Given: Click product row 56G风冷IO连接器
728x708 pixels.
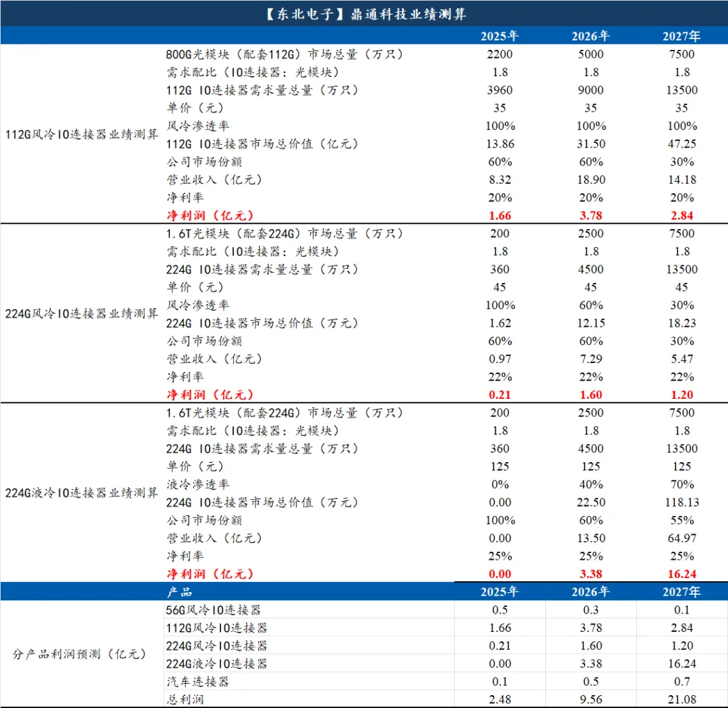Looking at the screenshot, I should 214,610.
